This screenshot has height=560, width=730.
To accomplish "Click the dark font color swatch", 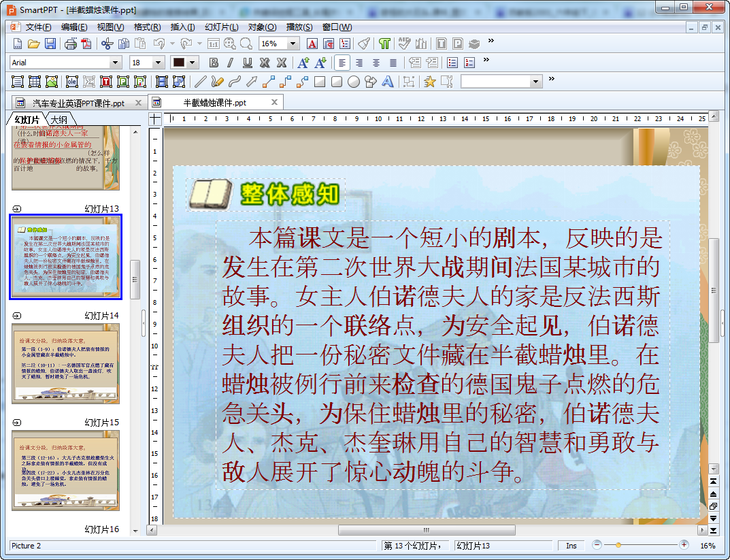I will pos(179,63).
